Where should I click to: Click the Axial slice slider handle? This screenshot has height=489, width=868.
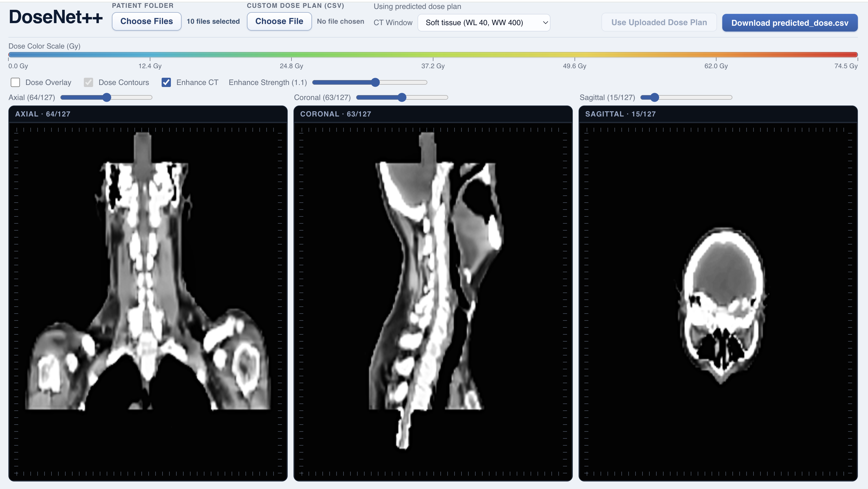[x=106, y=98]
